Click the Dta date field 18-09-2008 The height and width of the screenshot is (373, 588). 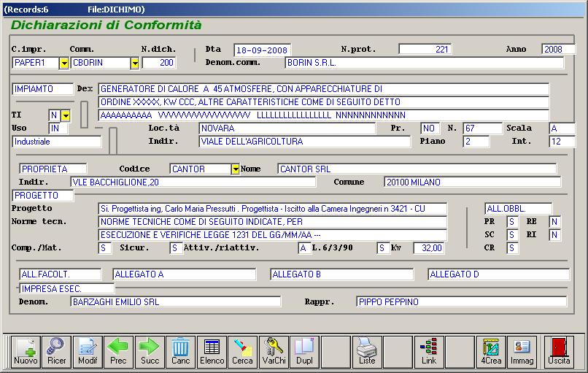click(x=262, y=50)
